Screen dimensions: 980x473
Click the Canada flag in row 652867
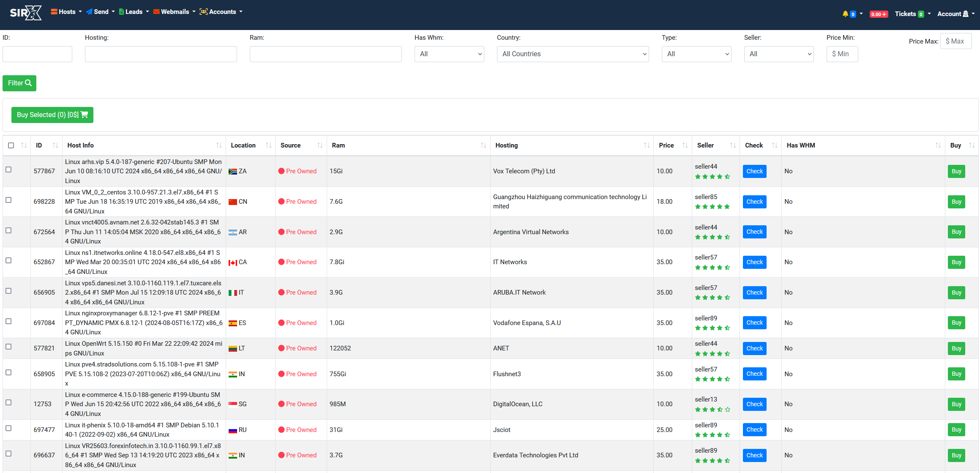point(232,262)
